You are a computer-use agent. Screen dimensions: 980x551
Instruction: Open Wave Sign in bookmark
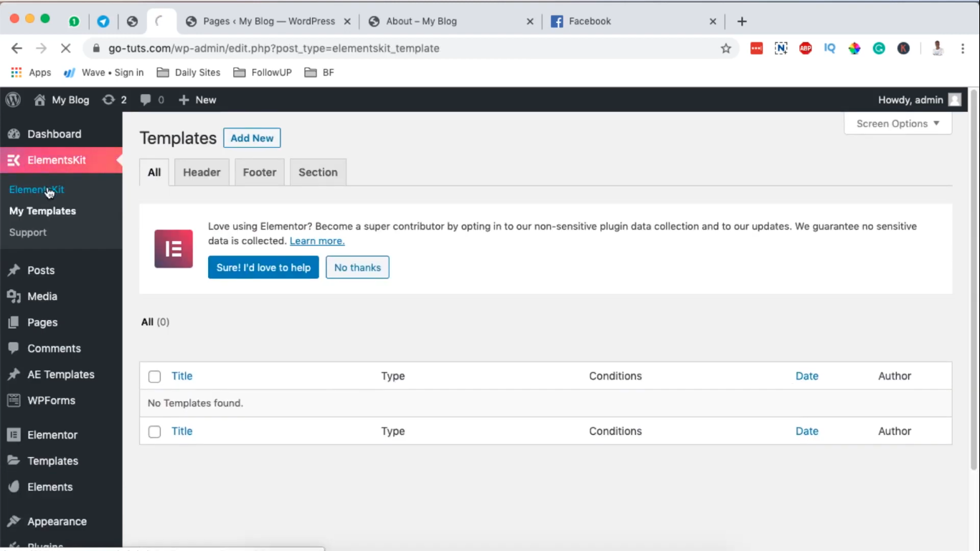pyautogui.click(x=104, y=72)
